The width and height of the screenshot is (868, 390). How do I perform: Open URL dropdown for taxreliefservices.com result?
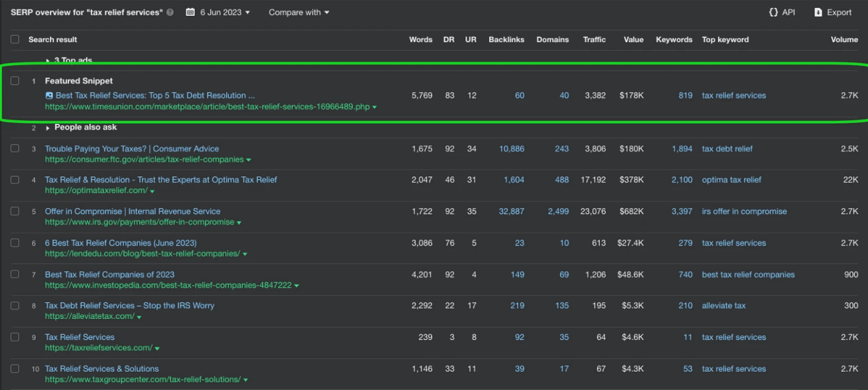(x=157, y=348)
